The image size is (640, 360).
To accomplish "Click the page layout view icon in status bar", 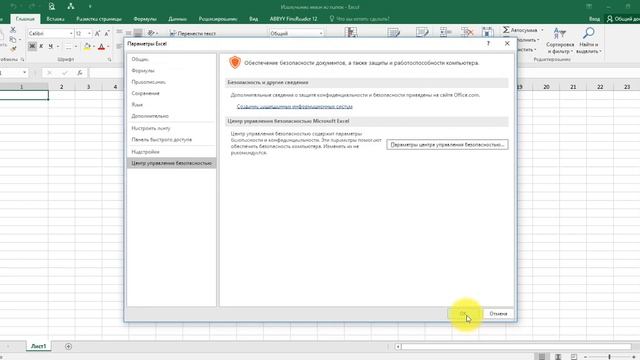I will (x=558, y=357).
